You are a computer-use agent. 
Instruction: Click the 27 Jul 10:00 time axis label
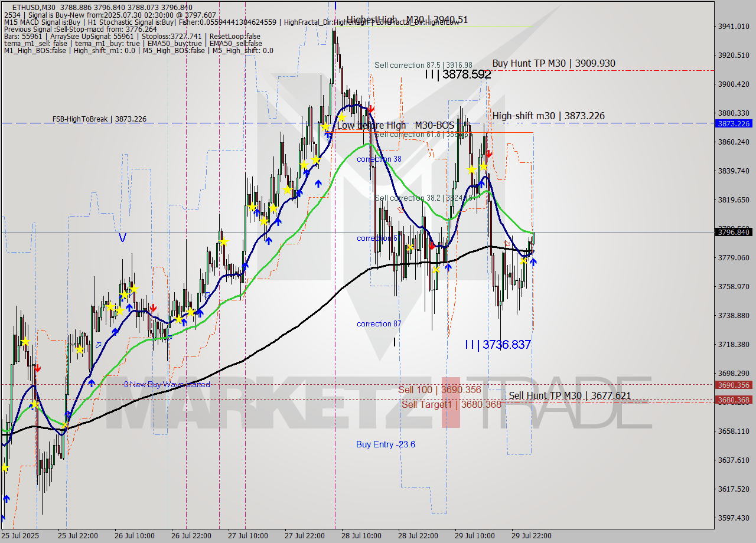tap(247, 536)
